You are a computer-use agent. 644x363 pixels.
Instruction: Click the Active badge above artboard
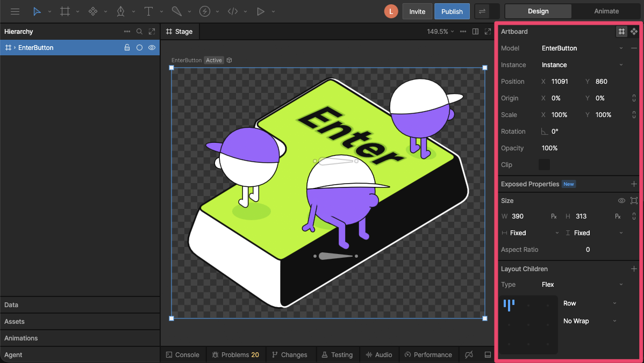[x=214, y=60]
